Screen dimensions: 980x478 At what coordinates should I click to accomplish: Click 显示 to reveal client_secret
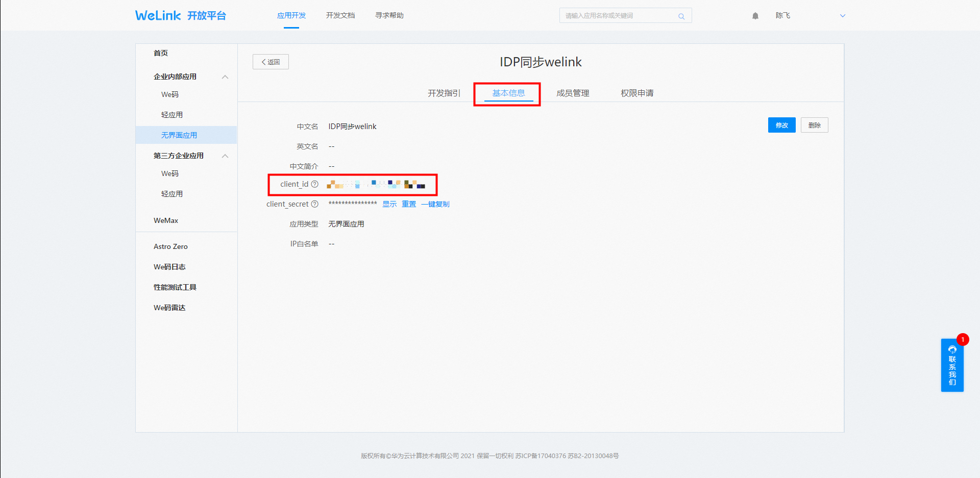click(x=389, y=204)
